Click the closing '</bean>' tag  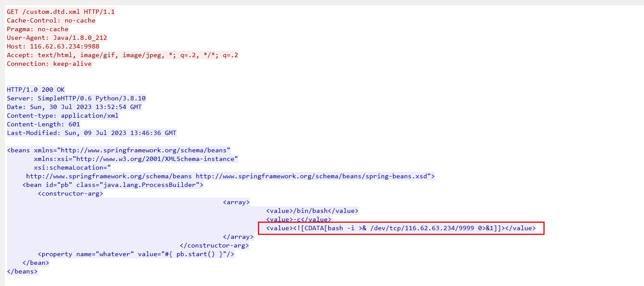point(36,263)
